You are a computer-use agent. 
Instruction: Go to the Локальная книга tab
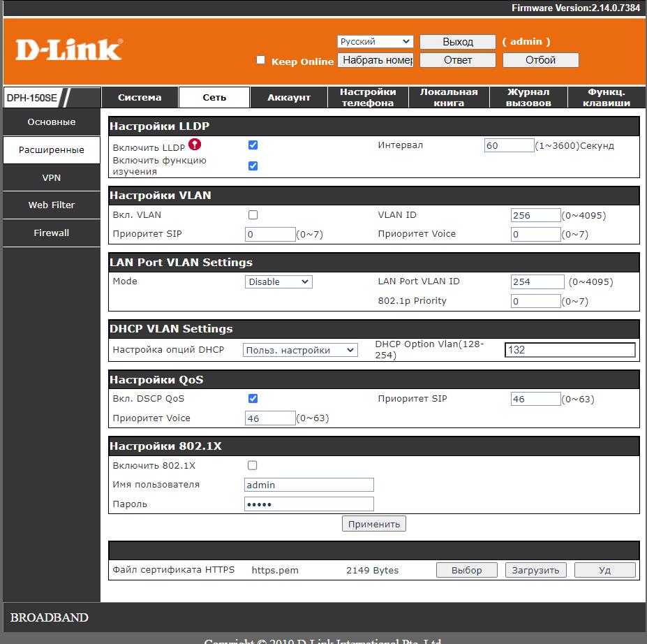pyautogui.click(x=449, y=97)
